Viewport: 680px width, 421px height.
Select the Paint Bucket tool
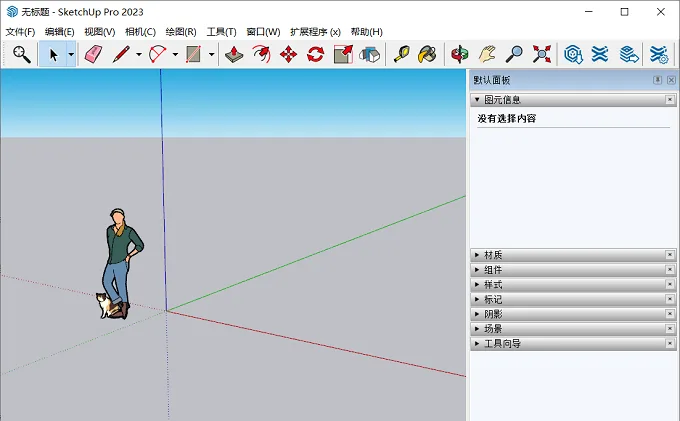428,55
